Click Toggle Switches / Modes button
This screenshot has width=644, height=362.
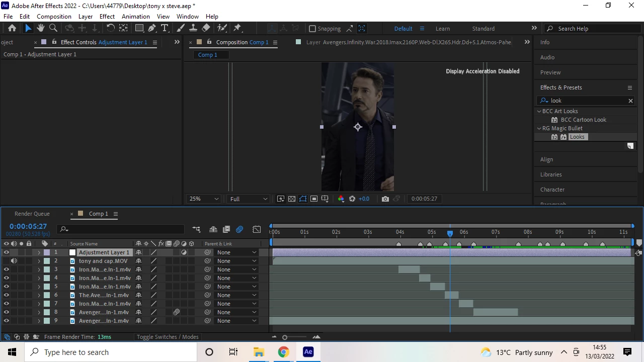[x=168, y=337]
